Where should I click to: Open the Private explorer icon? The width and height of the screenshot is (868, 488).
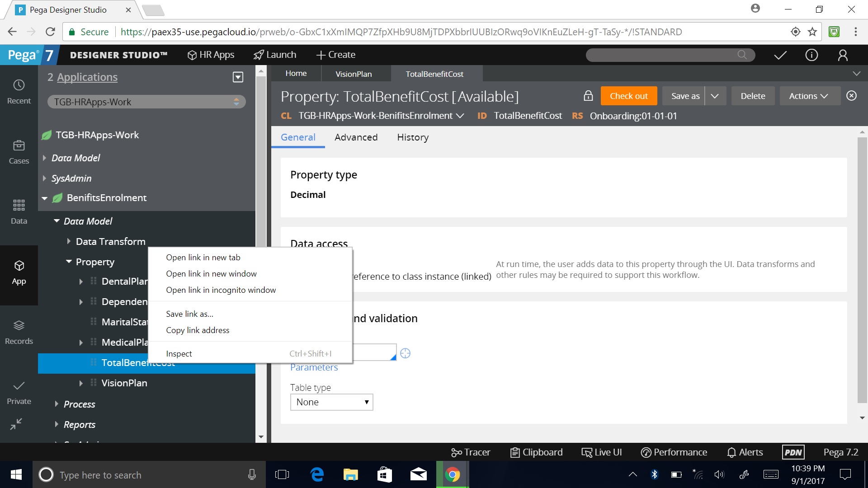(19, 393)
